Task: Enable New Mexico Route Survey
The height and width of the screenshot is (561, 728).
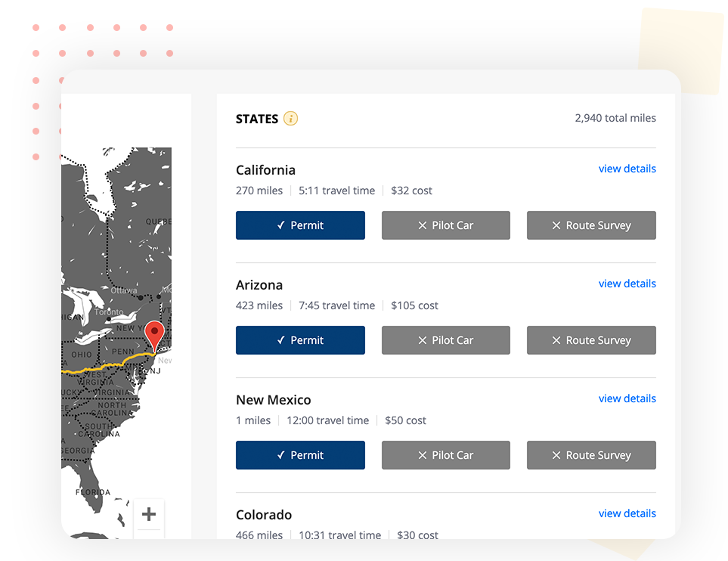Action: coord(591,455)
